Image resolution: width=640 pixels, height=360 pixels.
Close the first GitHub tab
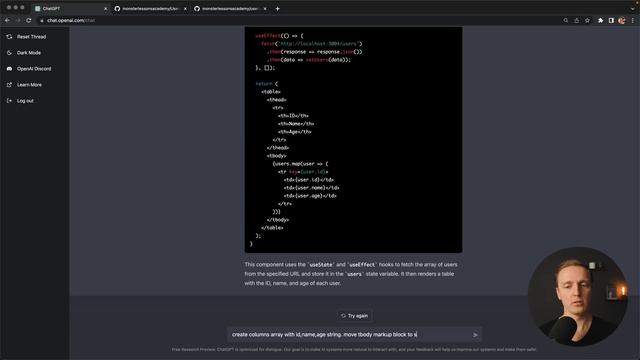185,9
